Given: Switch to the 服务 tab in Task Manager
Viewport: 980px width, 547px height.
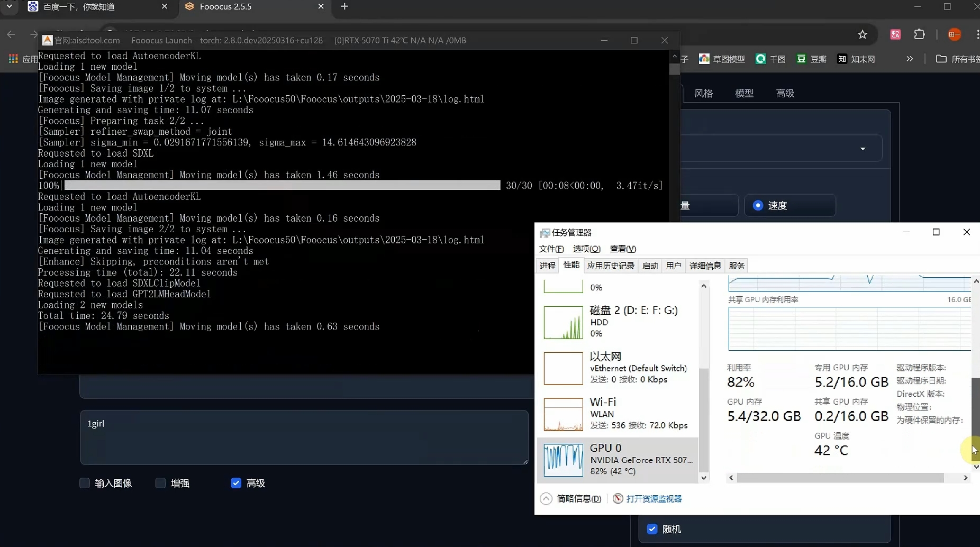Looking at the screenshot, I should pos(737,266).
